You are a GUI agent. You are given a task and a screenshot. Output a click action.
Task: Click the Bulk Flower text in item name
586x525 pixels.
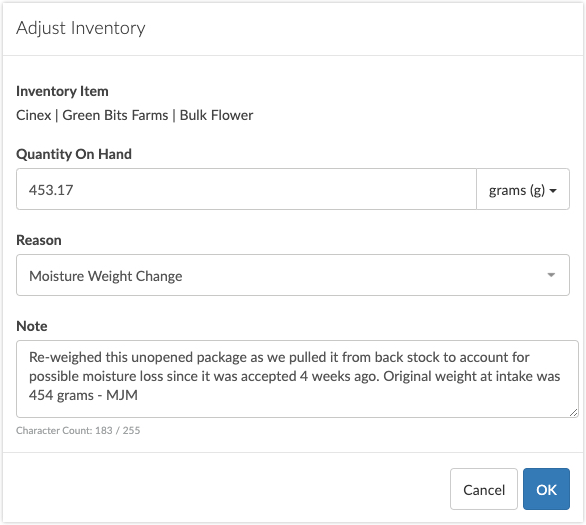pos(216,115)
